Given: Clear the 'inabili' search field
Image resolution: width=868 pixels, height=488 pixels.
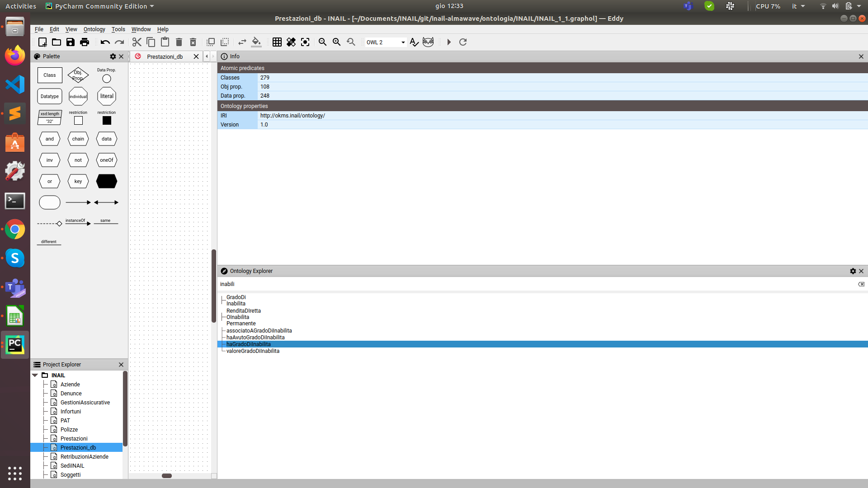Looking at the screenshot, I should (861, 284).
